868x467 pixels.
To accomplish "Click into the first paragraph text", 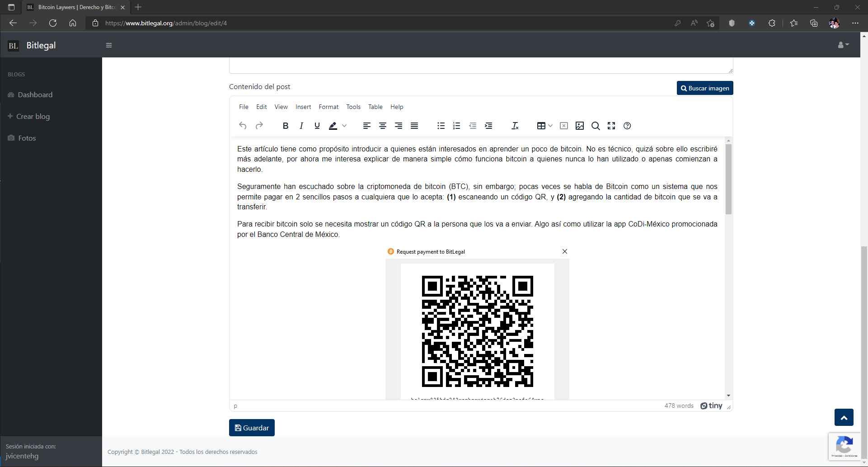I will click(x=477, y=159).
